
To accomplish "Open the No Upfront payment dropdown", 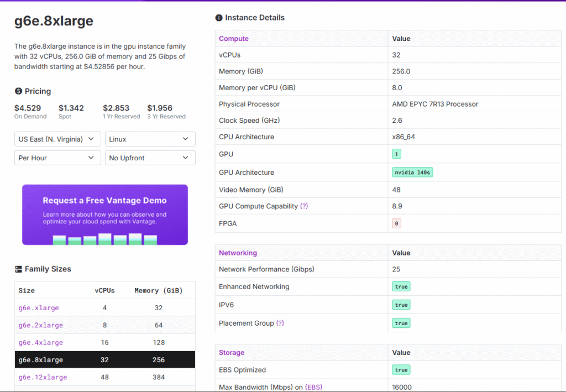I will click(x=150, y=158).
